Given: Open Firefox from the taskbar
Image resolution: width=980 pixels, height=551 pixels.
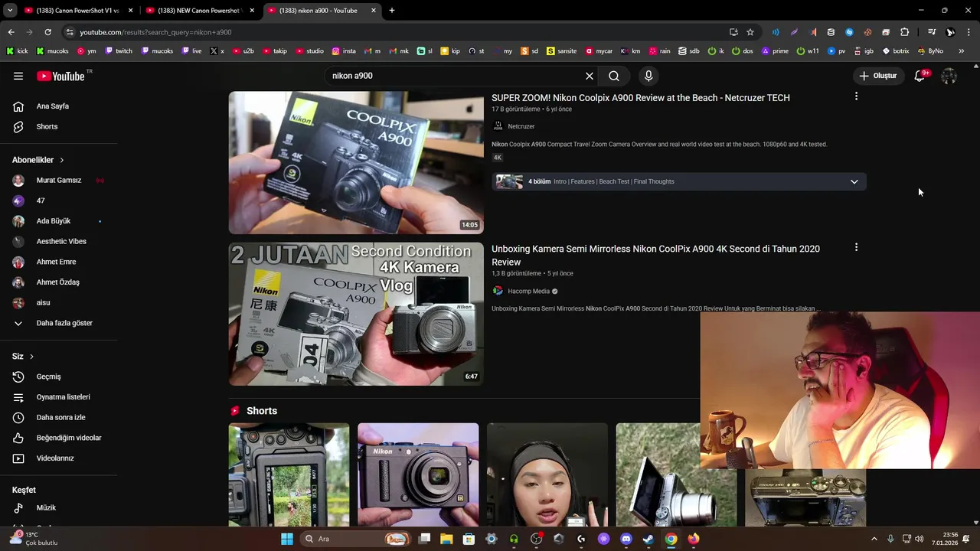Looking at the screenshot, I should [694, 539].
